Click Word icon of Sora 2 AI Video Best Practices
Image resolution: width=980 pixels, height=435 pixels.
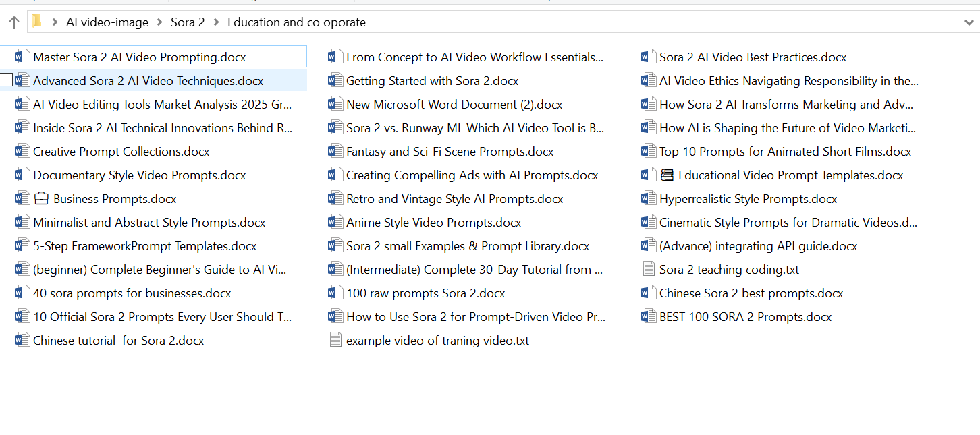point(649,57)
